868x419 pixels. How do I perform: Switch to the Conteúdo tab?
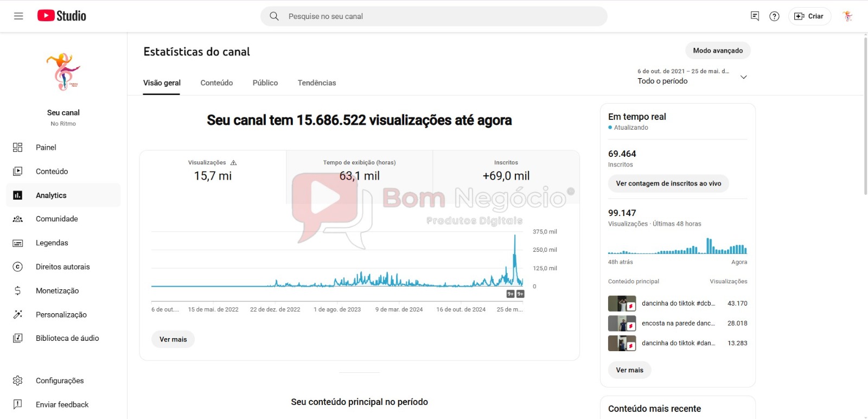click(216, 83)
